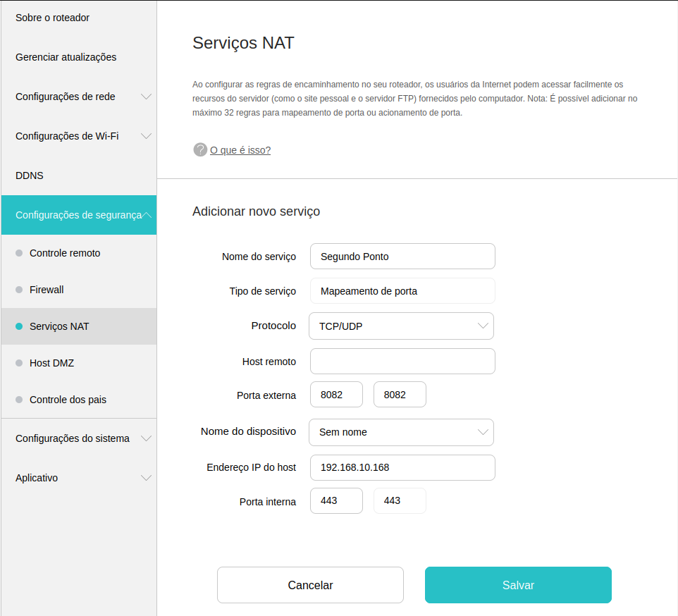Expand the Aplicativo menu section
This screenshot has width=678, height=616.
click(78, 478)
